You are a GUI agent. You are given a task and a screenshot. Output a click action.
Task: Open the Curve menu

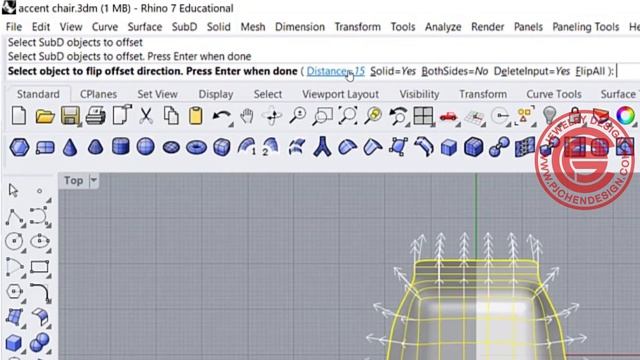click(x=105, y=27)
